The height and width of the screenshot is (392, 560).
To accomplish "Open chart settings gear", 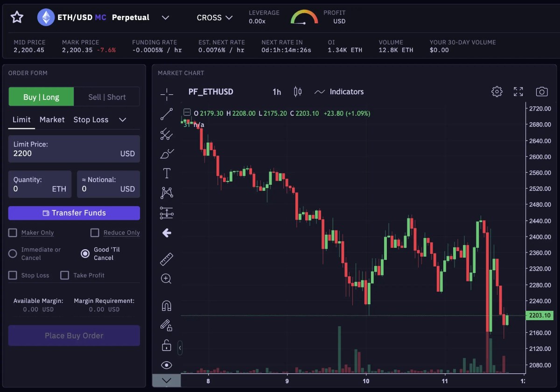I will (x=497, y=91).
